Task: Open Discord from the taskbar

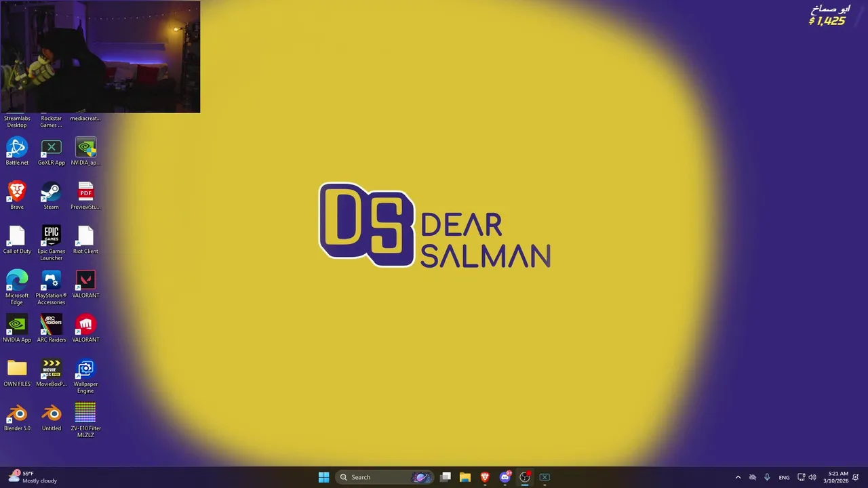Action: 505,477
